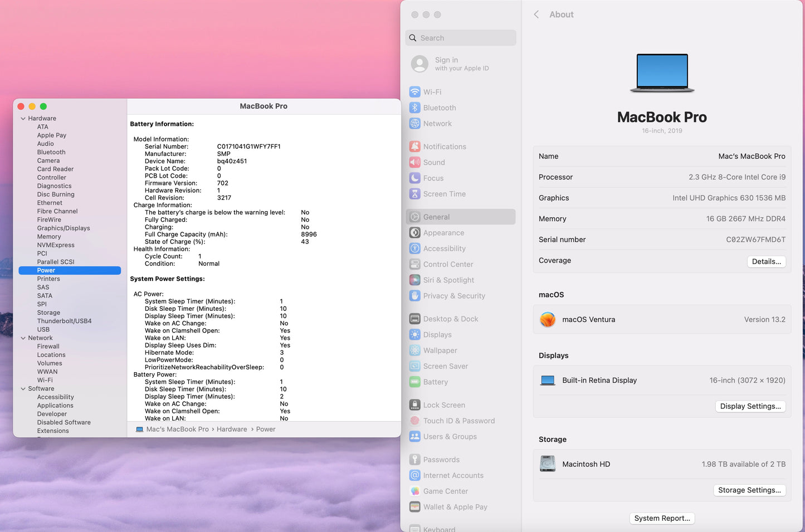
Task: Open Bluetooth settings
Action: click(x=440, y=108)
